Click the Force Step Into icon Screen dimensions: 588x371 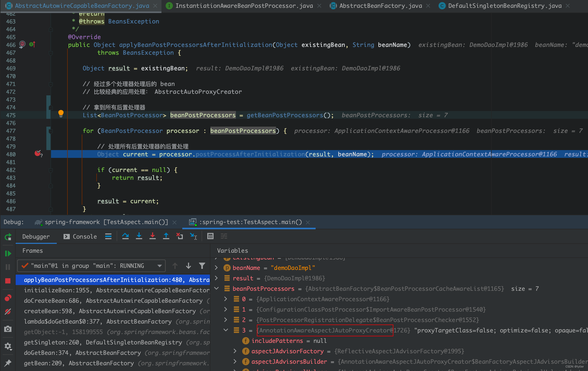(x=153, y=236)
